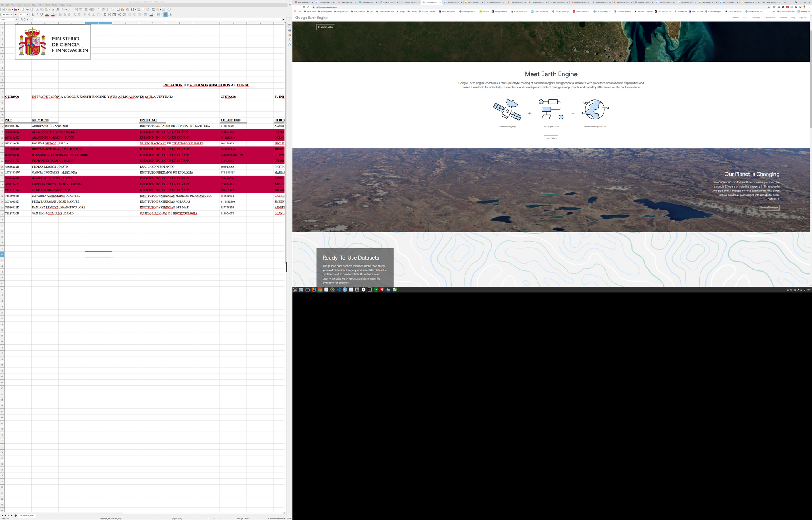The image size is (812, 520).
Task: Toggle bold formatting in Calc toolbar
Action: click(33, 15)
